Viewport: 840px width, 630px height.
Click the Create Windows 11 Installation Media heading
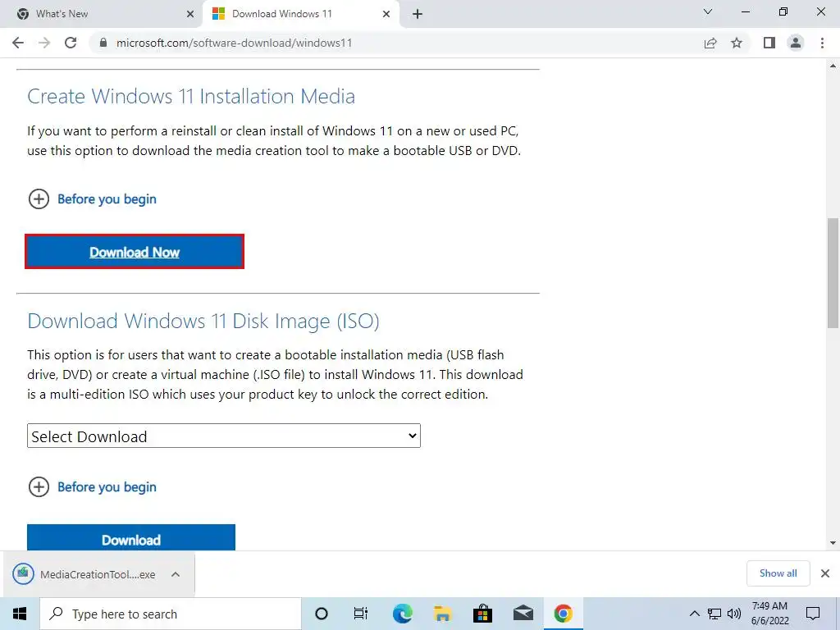(x=191, y=97)
